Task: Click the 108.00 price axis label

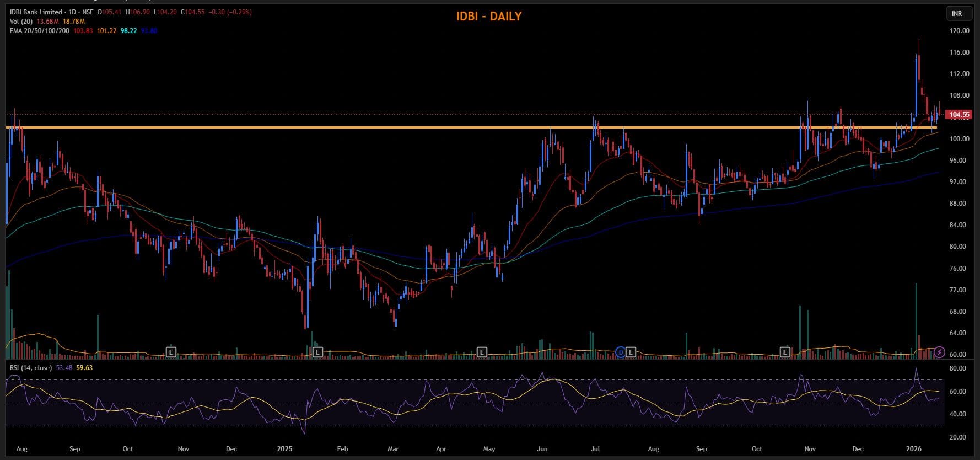Action: coord(960,95)
